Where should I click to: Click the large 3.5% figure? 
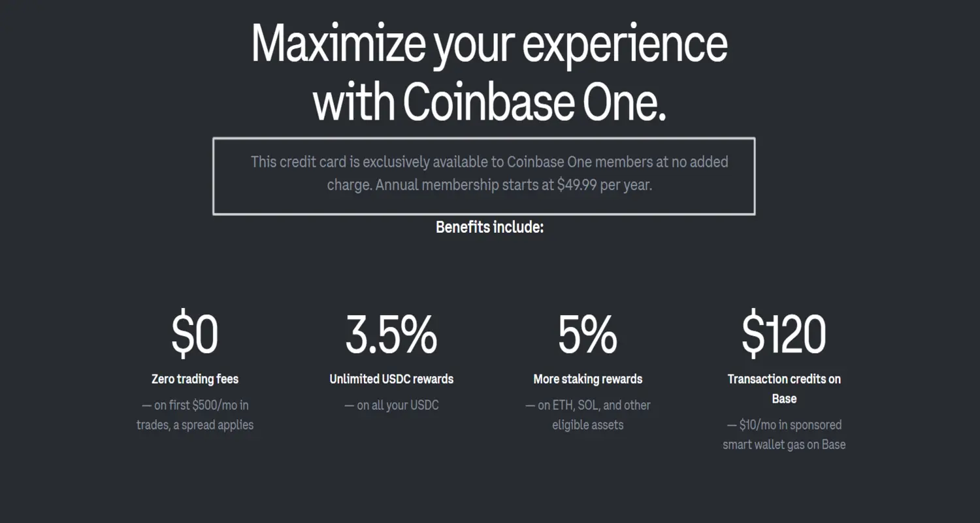tap(391, 335)
